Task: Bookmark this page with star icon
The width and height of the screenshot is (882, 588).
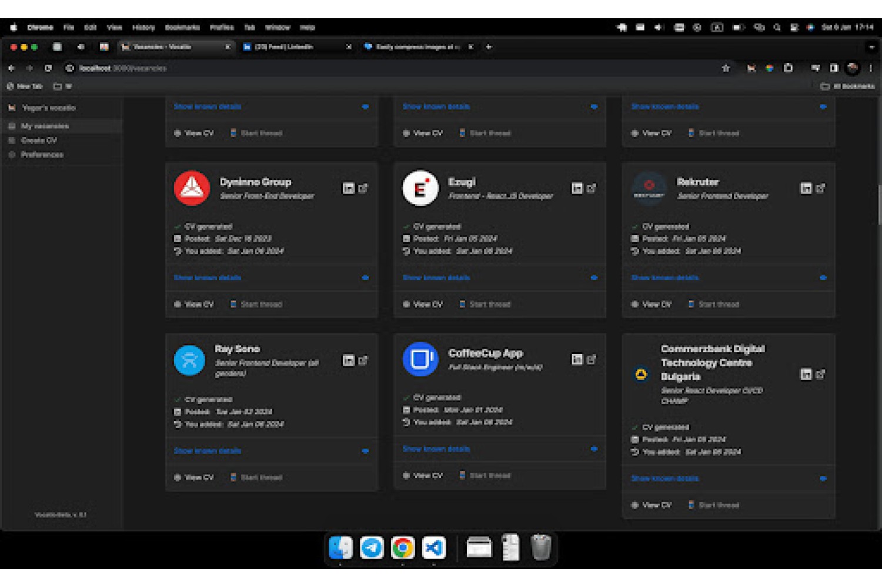Action: click(726, 68)
